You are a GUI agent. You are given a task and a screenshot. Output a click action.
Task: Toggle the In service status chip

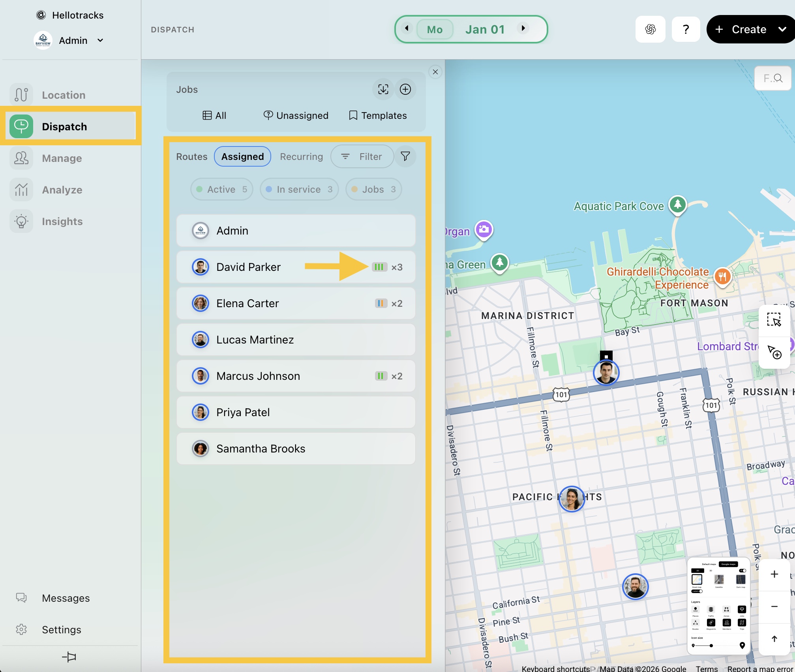(x=299, y=190)
